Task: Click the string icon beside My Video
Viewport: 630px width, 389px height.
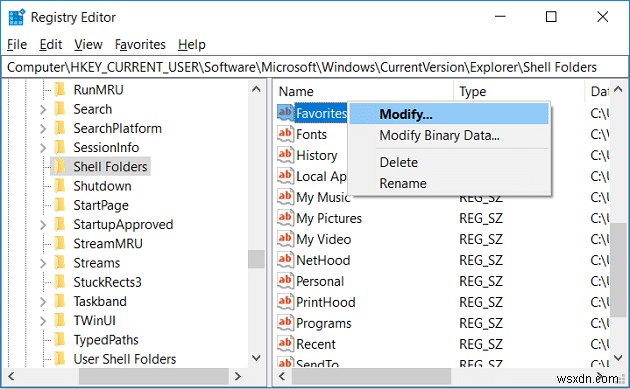Action: tap(285, 239)
